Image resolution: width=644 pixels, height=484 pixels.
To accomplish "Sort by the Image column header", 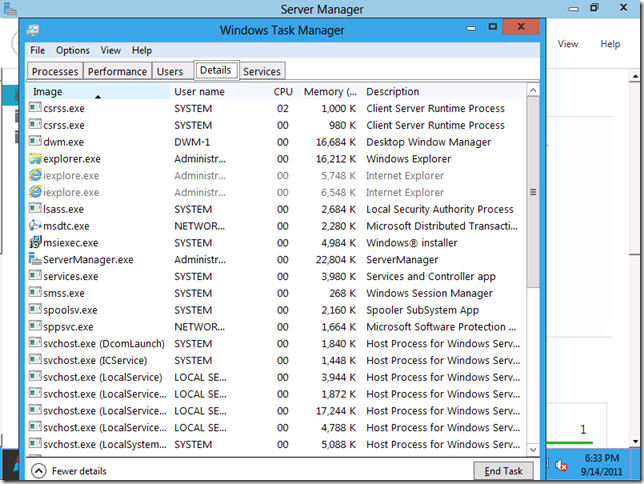I will pos(98,91).
